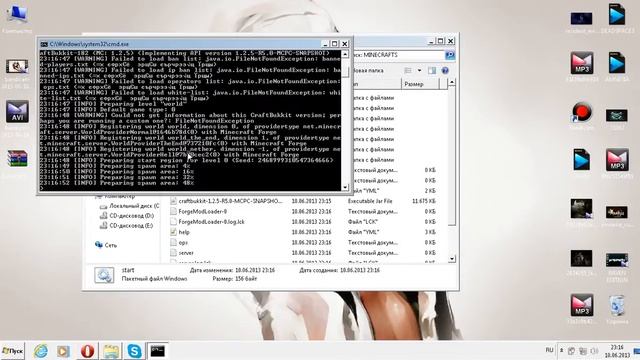Viewport: 640px width, 360px height.
Task: Open the Action Center flag tray icon
Action: (x=571, y=351)
